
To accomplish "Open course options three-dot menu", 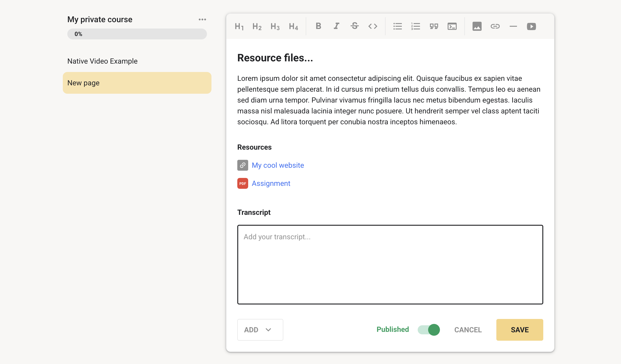I will (x=202, y=19).
